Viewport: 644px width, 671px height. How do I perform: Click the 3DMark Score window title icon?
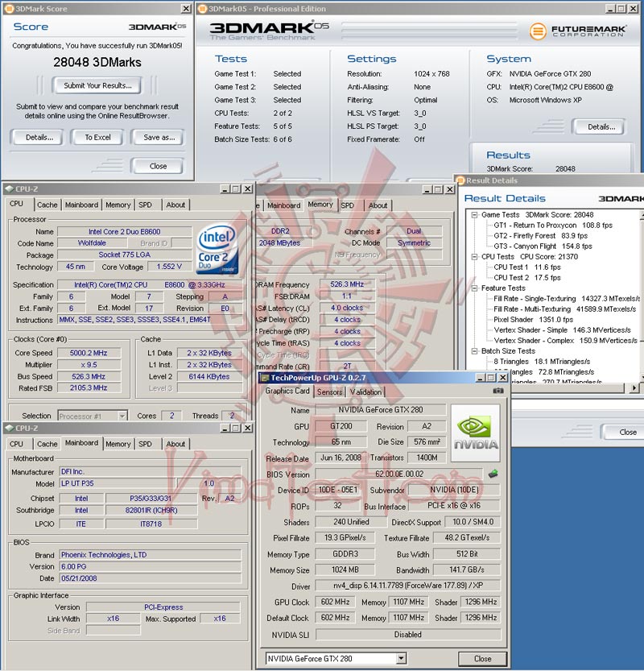9,9
